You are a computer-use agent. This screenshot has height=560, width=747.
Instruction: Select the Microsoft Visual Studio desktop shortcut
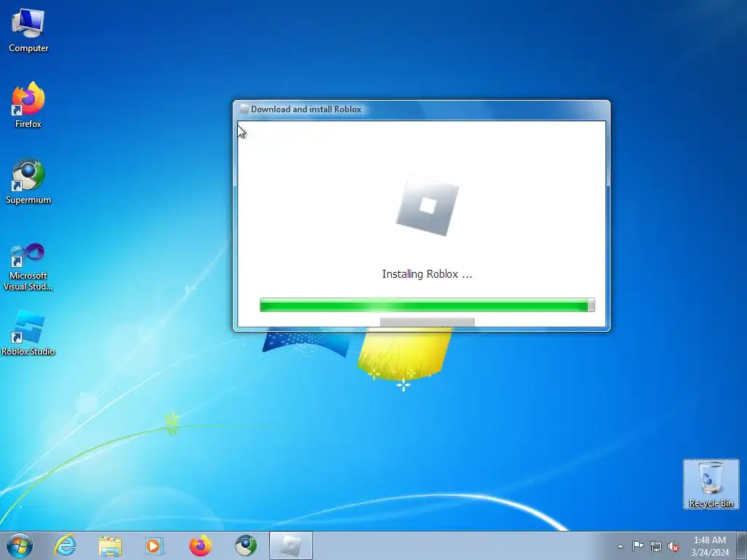(x=28, y=267)
